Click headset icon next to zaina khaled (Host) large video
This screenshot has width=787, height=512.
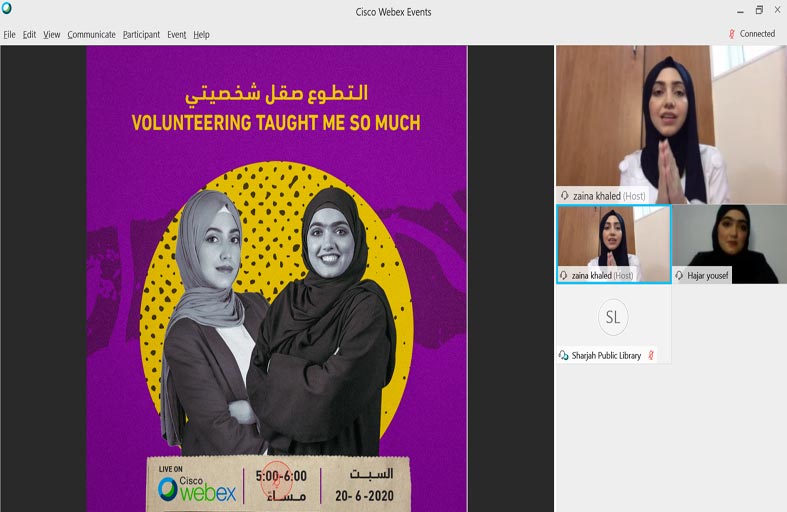(x=565, y=196)
